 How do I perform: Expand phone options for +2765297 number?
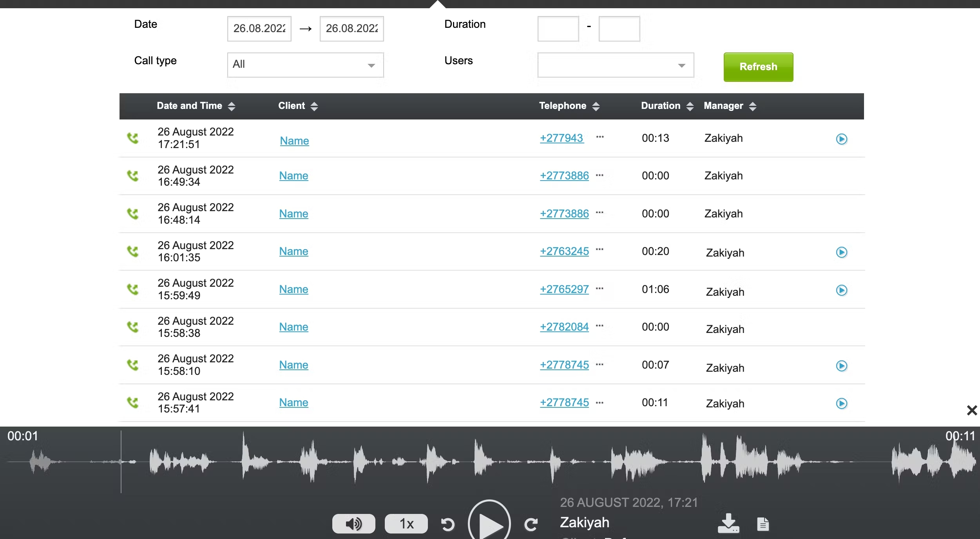point(600,289)
